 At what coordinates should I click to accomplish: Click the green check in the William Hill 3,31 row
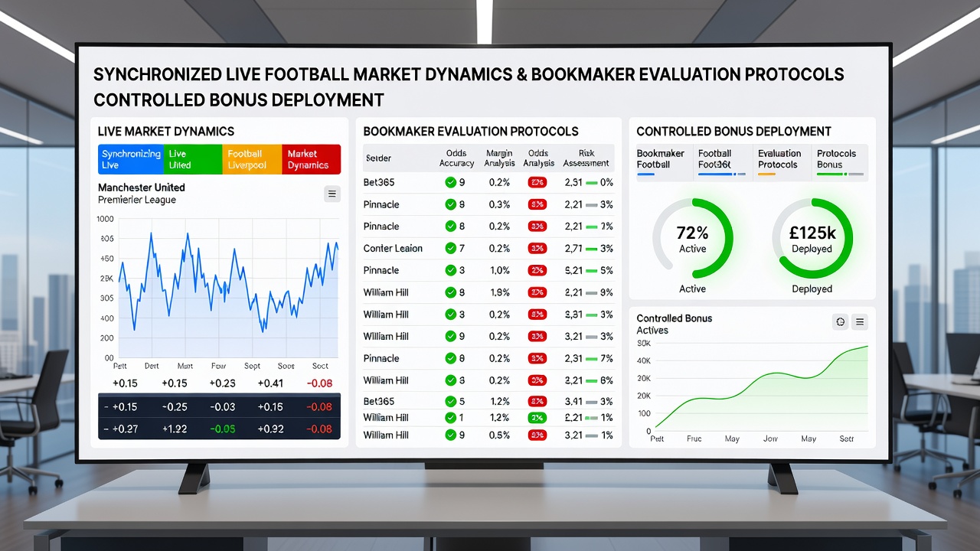point(450,315)
